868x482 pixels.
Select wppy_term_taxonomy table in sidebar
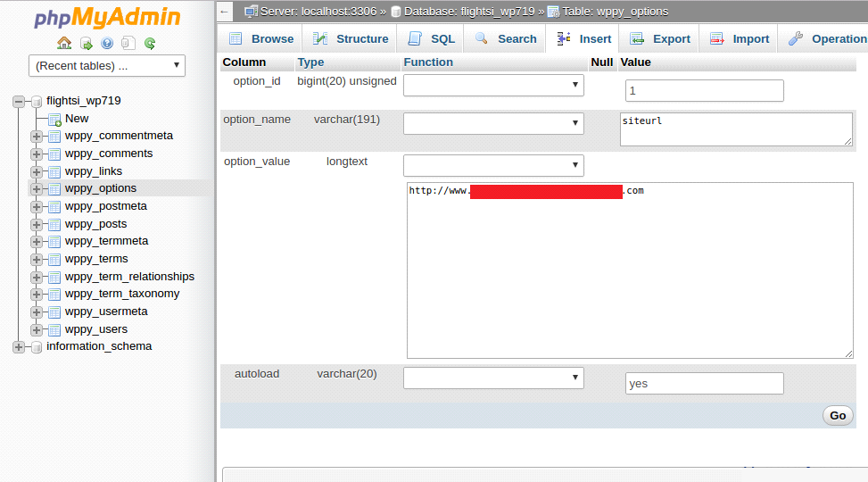(122, 294)
